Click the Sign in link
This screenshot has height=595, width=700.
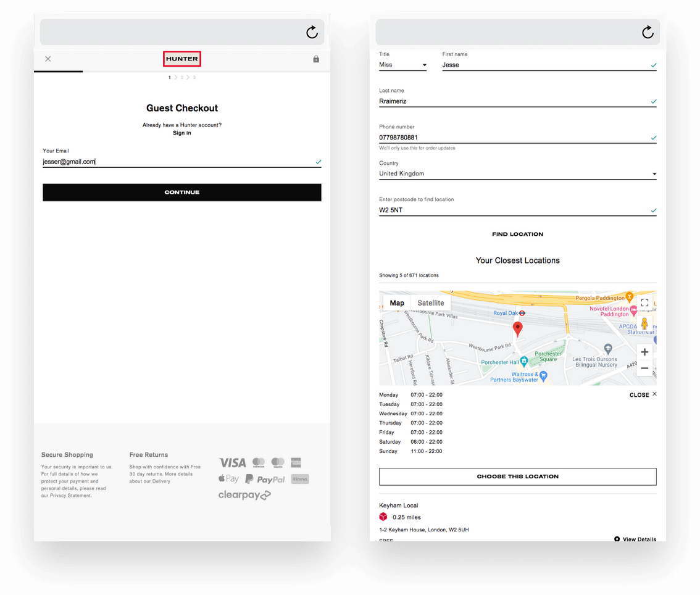click(x=182, y=133)
